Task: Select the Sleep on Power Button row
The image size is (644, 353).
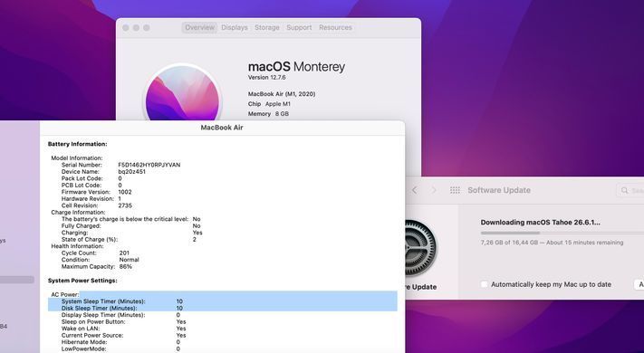Action: click(123, 322)
